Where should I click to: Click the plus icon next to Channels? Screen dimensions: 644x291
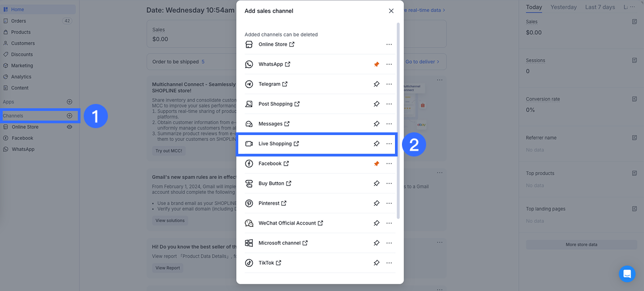(x=69, y=116)
